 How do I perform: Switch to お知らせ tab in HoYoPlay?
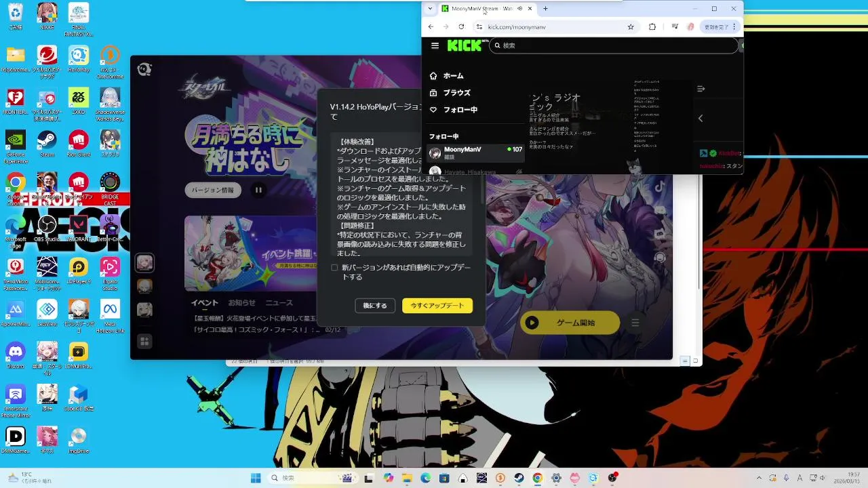[241, 303]
